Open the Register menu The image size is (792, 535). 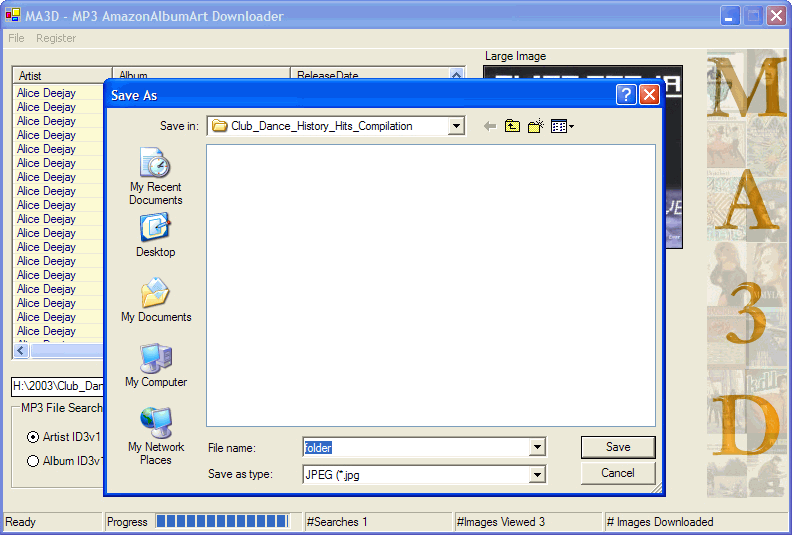click(56, 38)
